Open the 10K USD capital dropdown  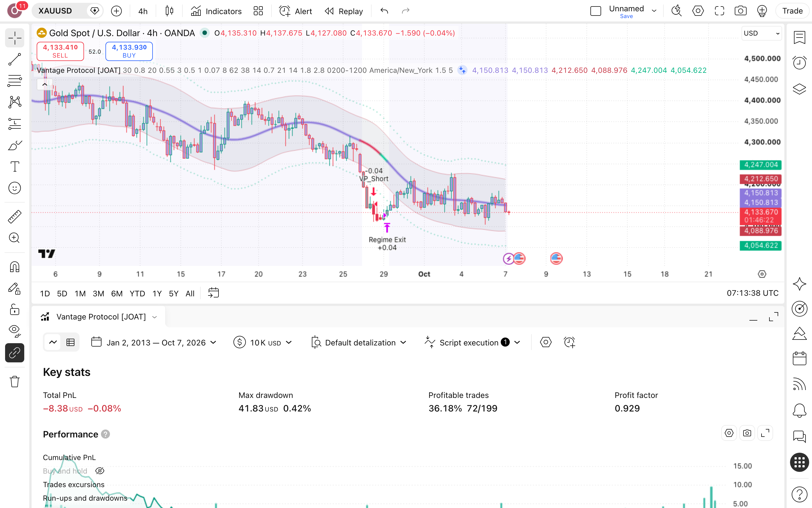point(262,342)
